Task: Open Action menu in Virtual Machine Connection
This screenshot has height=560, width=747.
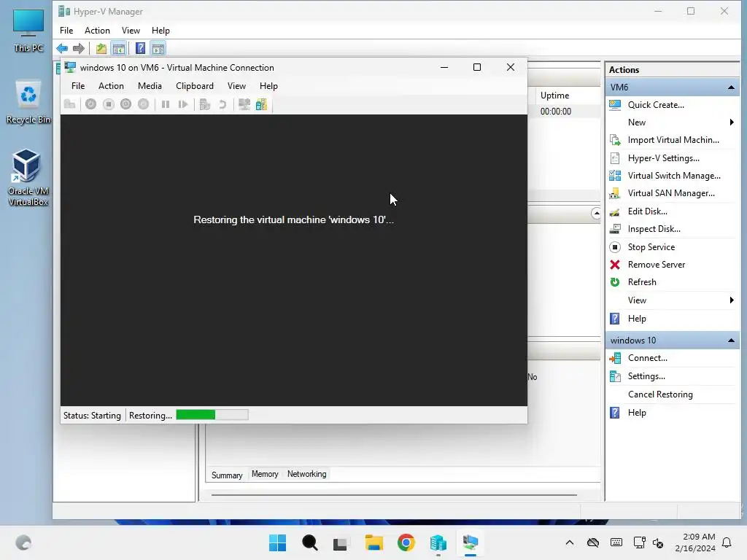Action: pos(111,86)
